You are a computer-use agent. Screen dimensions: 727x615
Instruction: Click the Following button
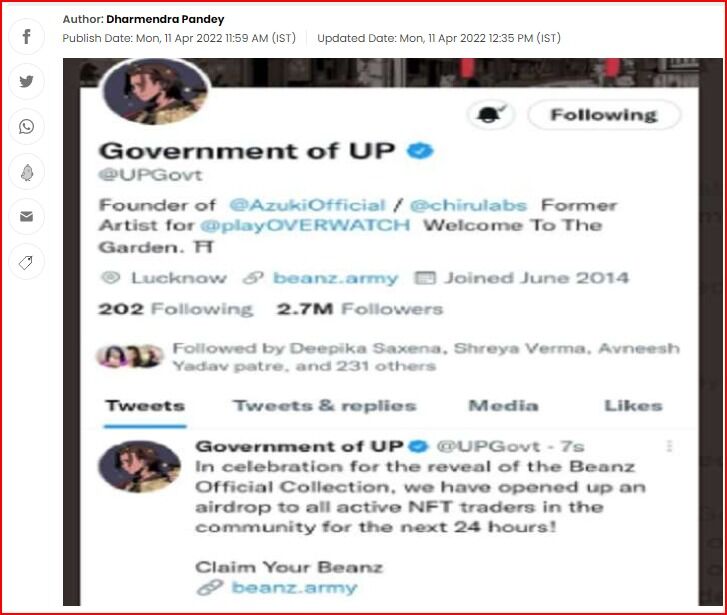click(x=604, y=114)
